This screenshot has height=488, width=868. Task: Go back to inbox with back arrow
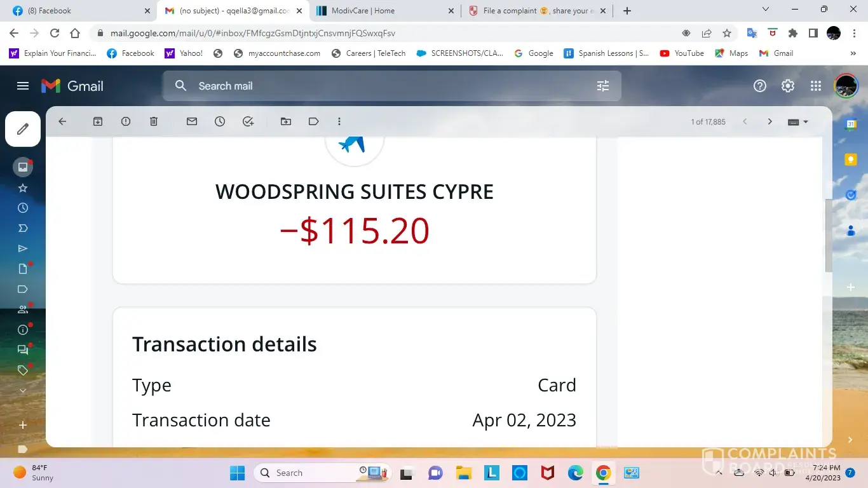[x=62, y=121]
